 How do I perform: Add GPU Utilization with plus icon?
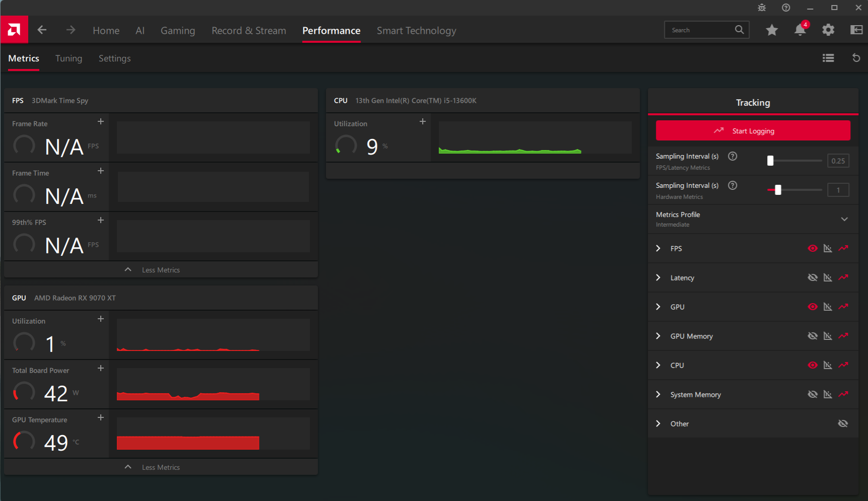(x=101, y=319)
